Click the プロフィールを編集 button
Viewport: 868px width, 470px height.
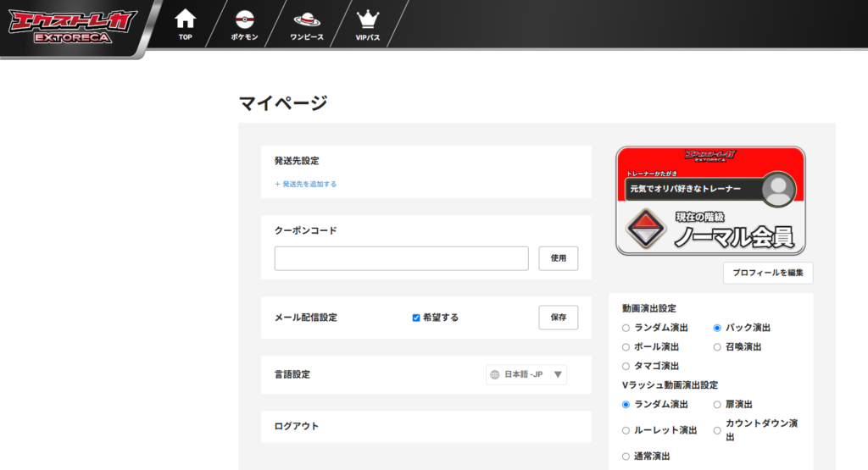pyautogui.click(x=768, y=273)
